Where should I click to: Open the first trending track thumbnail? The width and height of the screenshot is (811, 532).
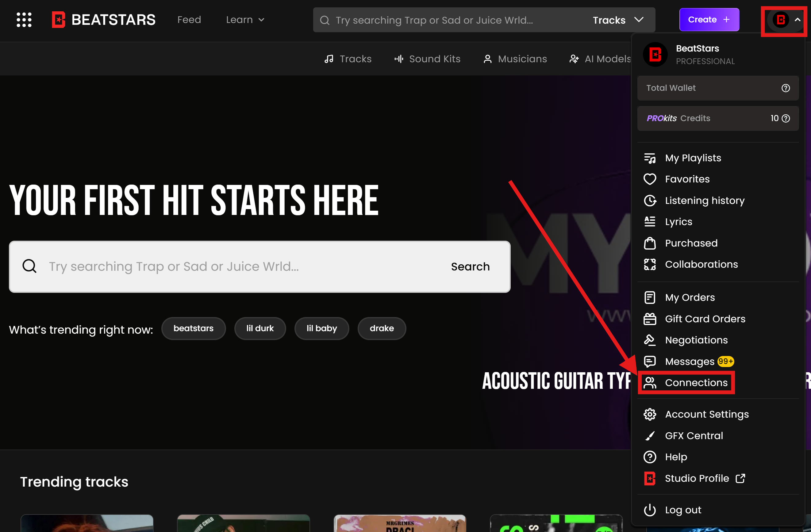tap(87, 523)
